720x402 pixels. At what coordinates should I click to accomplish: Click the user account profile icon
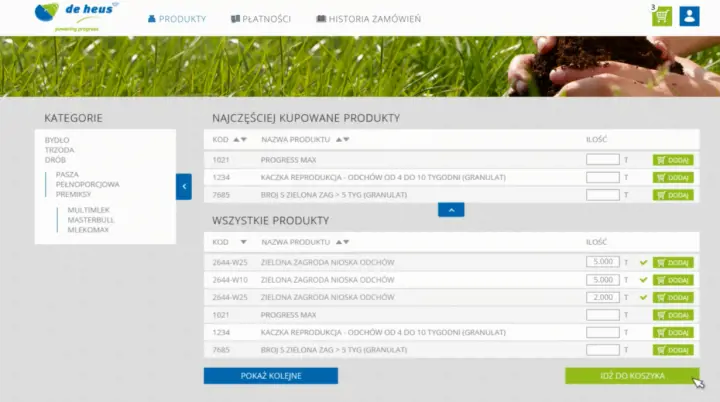689,16
